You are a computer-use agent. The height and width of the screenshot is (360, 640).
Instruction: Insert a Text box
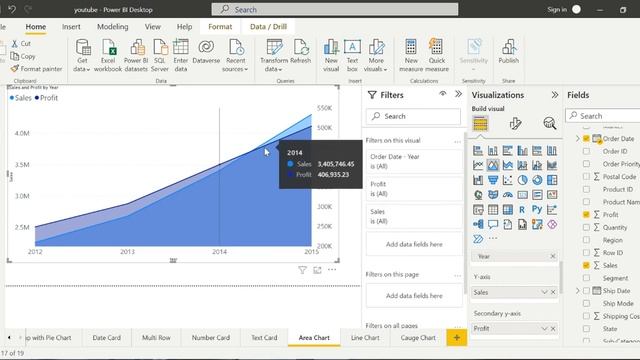point(352,47)
